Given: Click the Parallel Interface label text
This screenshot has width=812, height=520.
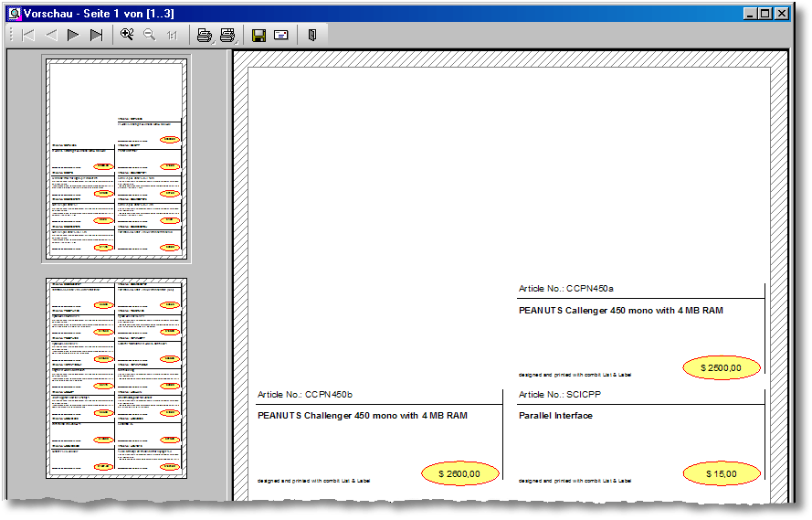Looking at the screenshot, I should point(555,416).
